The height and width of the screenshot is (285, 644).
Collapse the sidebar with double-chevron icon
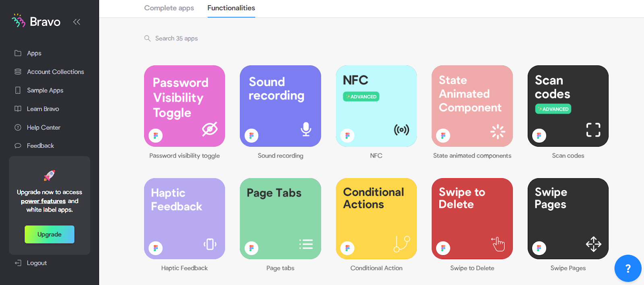[76, 22]
